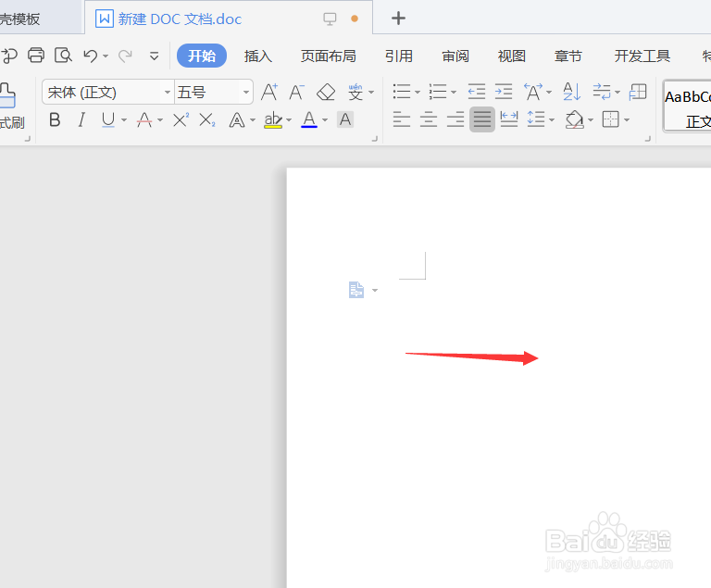711x588 pixels.
Task: Open line spacing options
Action: click(536, 119)
